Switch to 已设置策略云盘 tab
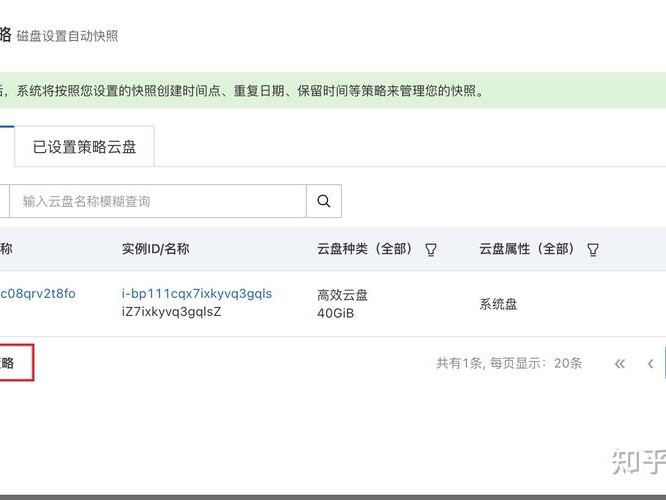The image size is (666, 500). pyautogui.click(x=85, y=147)
